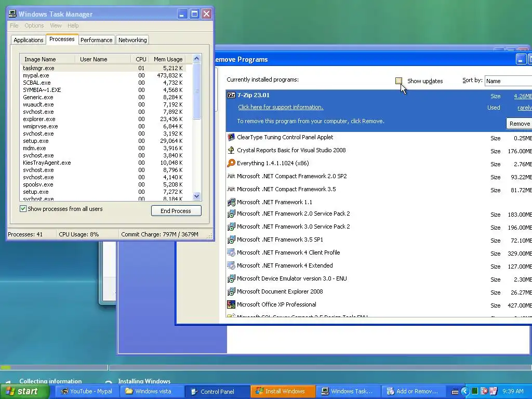Click the Task Manager title bar icon

click(12, 14)
